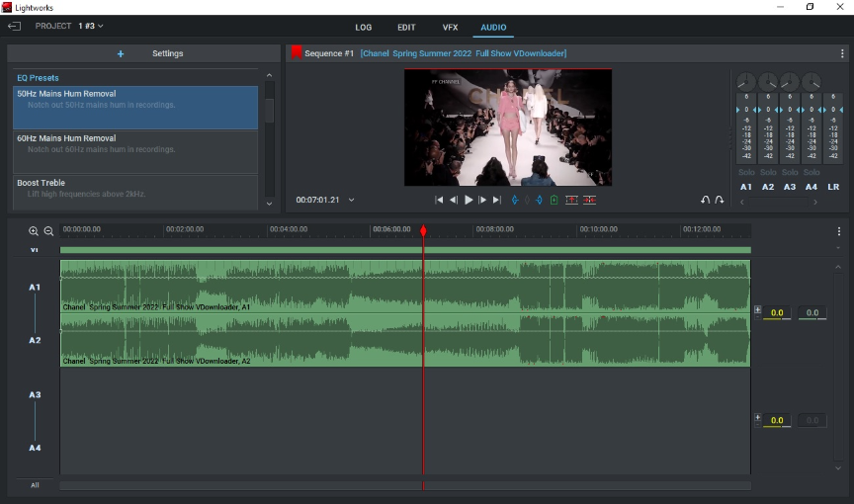Click the presets list scroll up arrow

[x=269, y=75]
